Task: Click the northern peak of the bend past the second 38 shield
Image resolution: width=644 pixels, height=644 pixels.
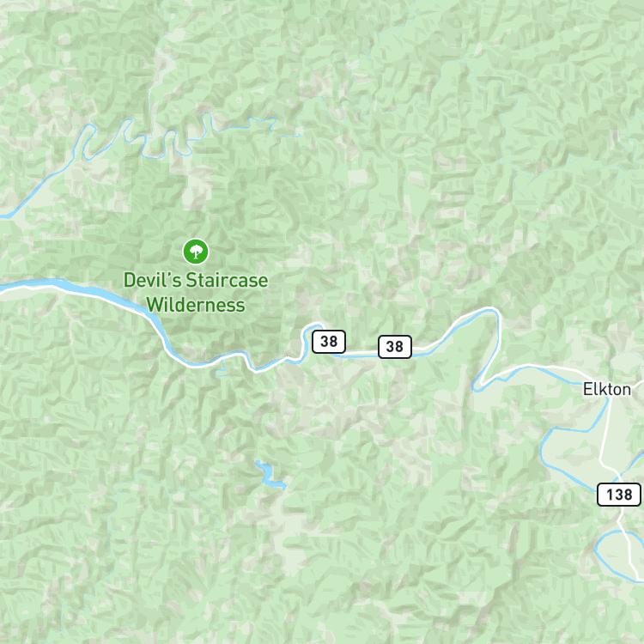Action: pyautogui.click(x=489, y=310)
